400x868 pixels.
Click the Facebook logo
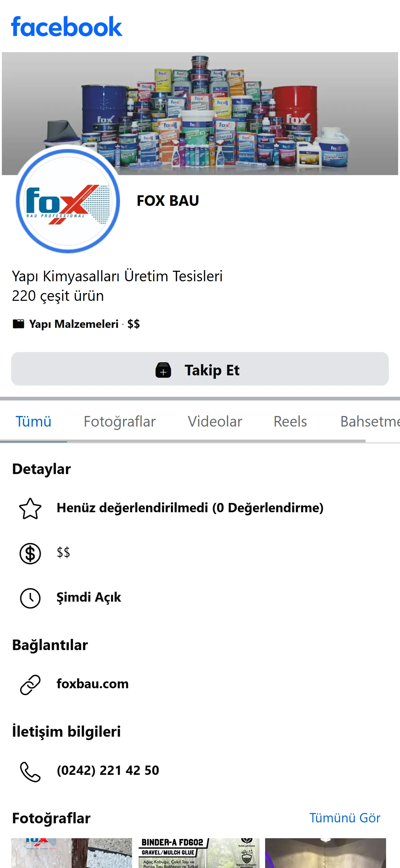click(x=67, y=27)
